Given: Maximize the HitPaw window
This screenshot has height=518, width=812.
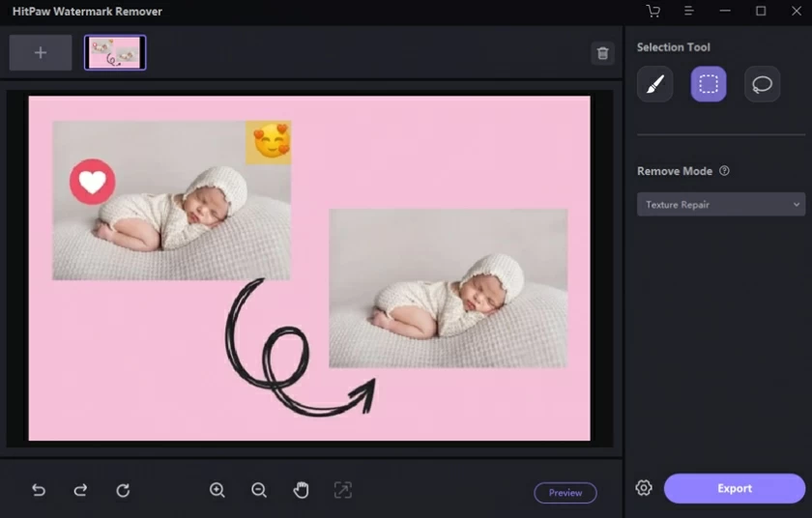Looking at the screenshot, I should (x=761, y=11).
